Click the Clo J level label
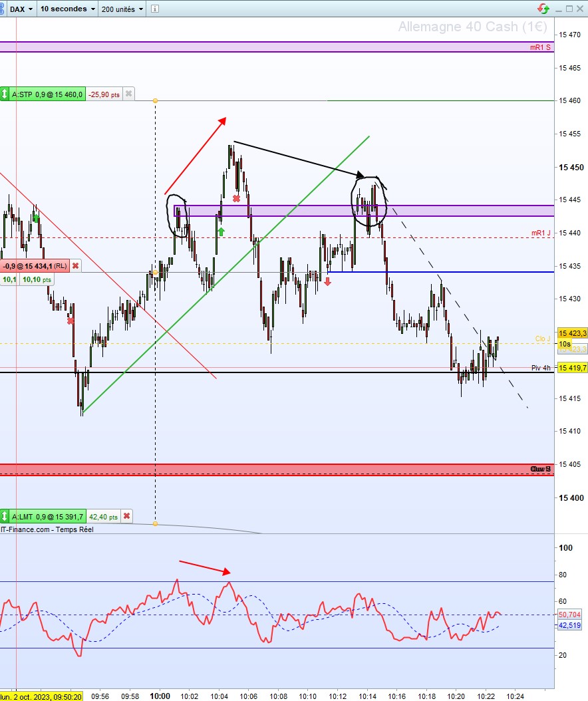This screenshot has height=701, width=588. coord(543,339)
